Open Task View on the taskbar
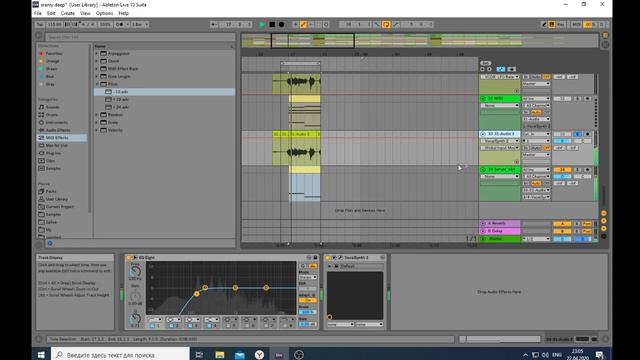The image size is (640, 360). [200, 355]
